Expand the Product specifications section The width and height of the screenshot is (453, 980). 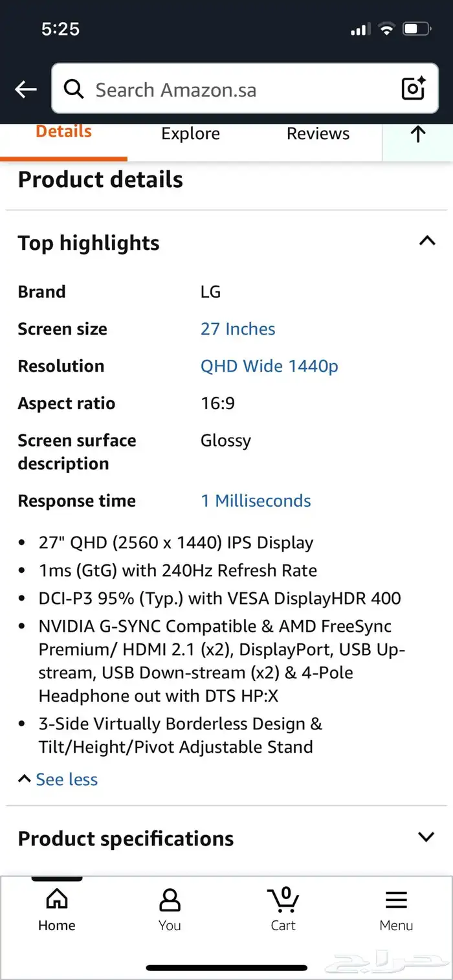pyautogui.click(x=426, y=836)
